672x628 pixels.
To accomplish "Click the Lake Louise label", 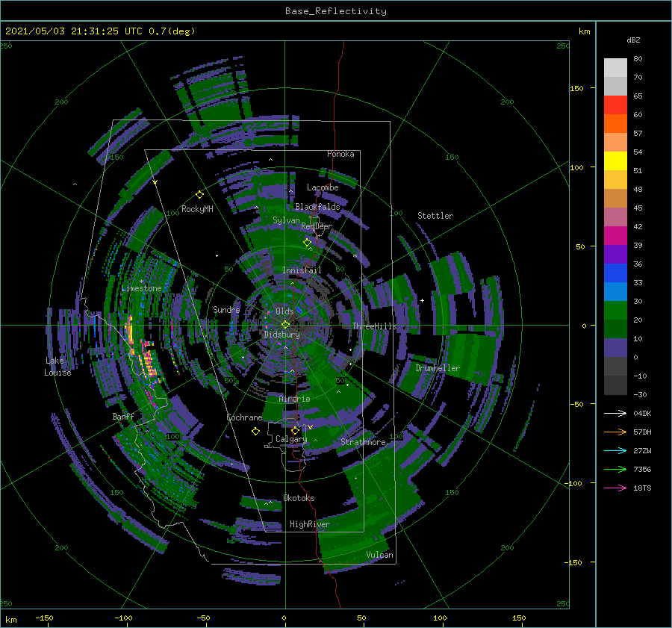I will pos(57,367).
